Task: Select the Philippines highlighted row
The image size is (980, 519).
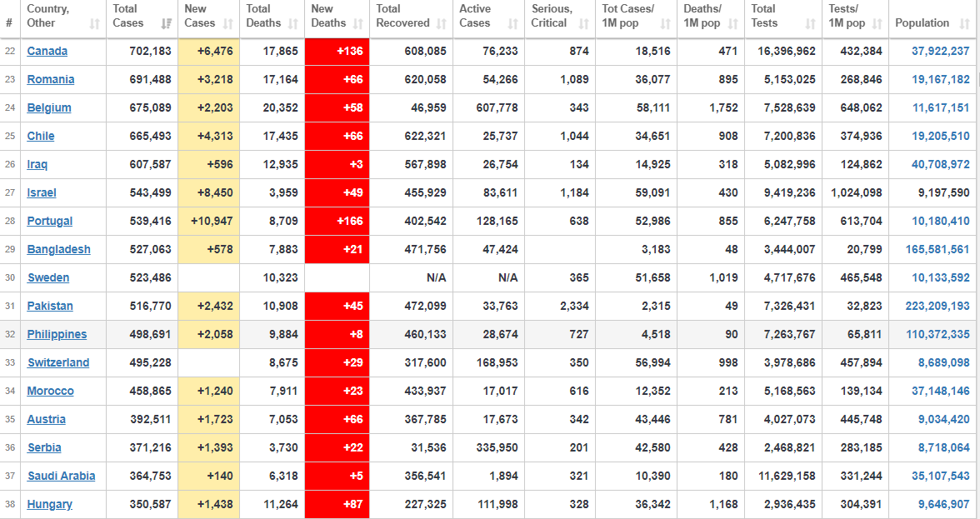Action: pyautogui.click(x=490, y=334)
